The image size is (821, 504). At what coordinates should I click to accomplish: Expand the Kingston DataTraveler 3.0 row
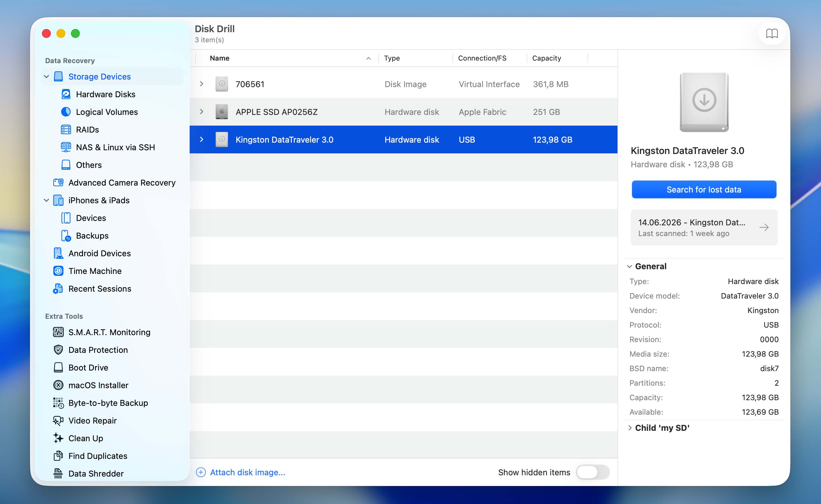[x=202, y=139]
